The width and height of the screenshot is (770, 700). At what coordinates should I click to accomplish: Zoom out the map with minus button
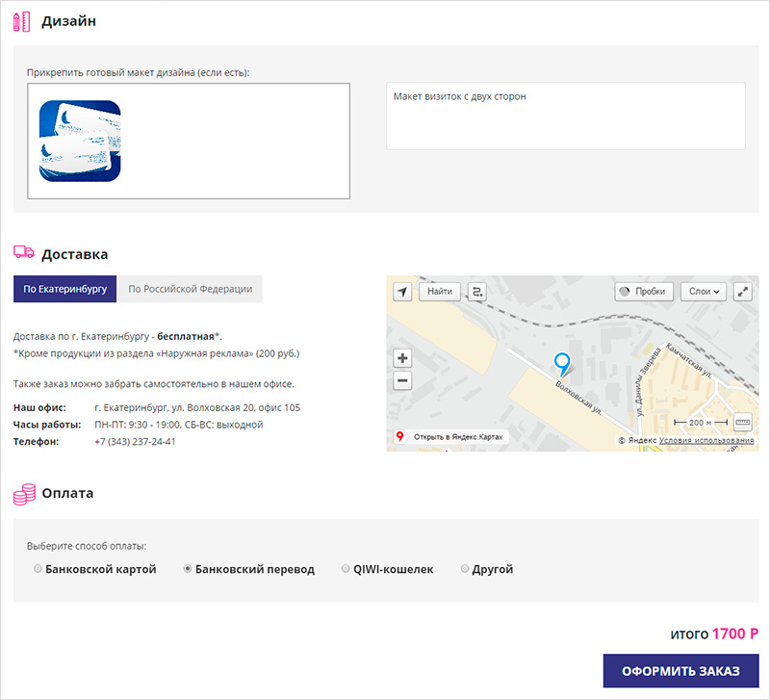pos(402,380)
